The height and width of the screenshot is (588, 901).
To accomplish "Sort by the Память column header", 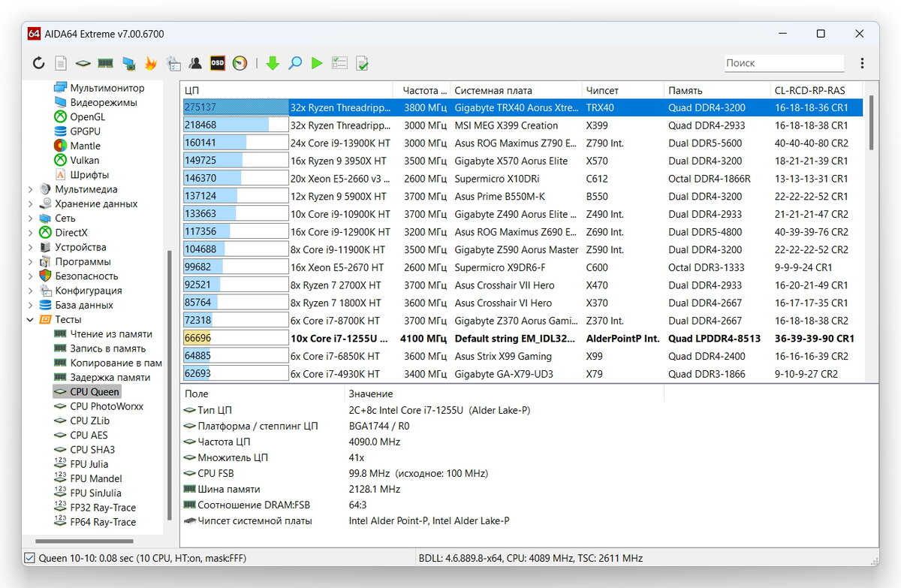I will [x=717, y=90].
